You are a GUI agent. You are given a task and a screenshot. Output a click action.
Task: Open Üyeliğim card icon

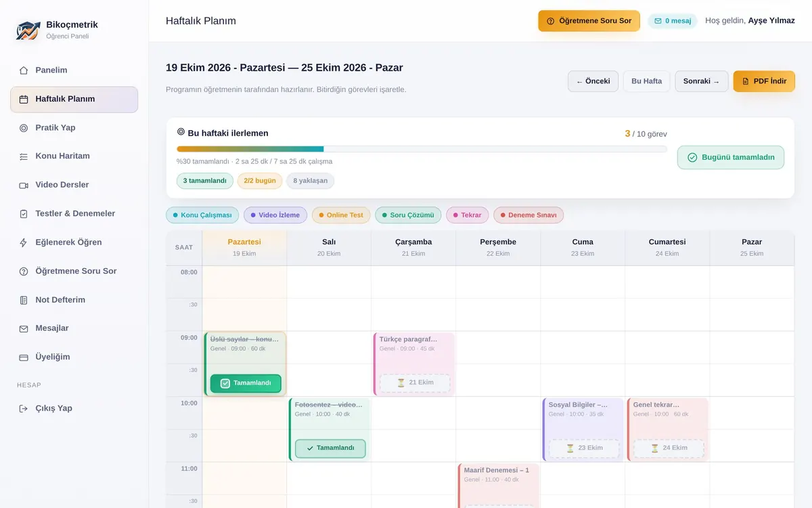pos(24,357)
